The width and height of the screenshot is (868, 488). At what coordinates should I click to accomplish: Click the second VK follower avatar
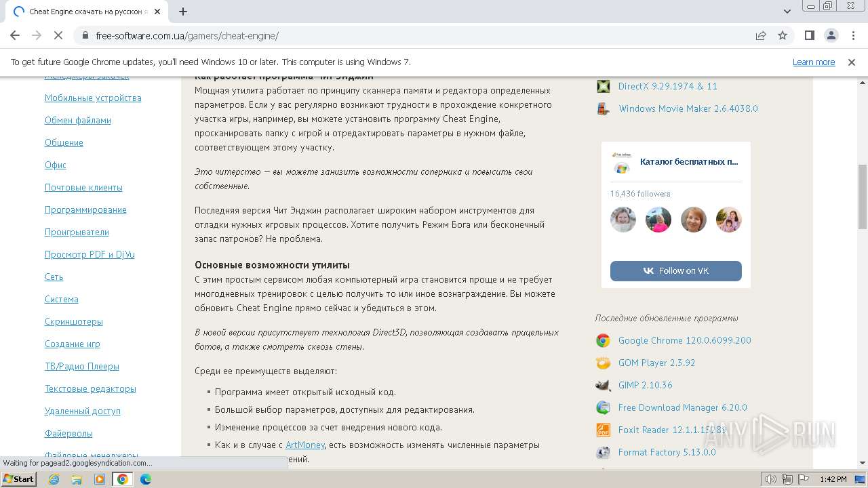tap(658, 220)
